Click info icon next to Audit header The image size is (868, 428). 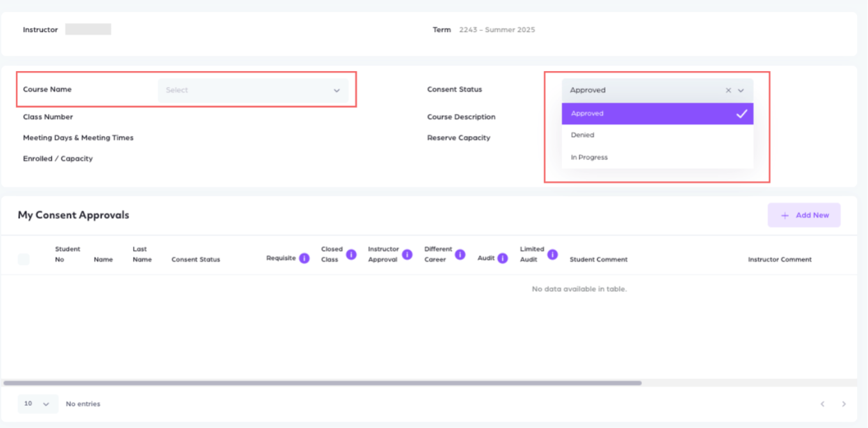tap(502, 258)
